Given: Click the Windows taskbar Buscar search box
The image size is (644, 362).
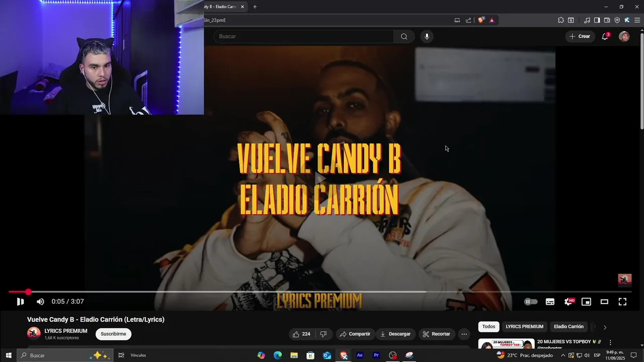Looking at the screenshot, I should click(65, 355).
